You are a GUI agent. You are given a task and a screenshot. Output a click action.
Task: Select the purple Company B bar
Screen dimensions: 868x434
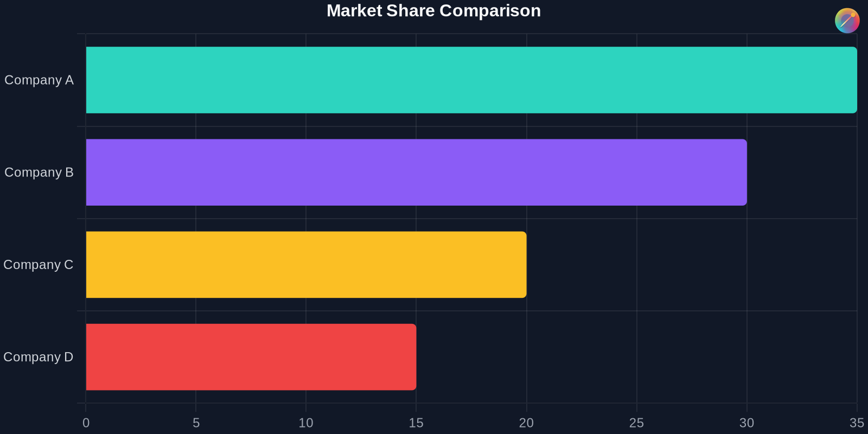416,172
